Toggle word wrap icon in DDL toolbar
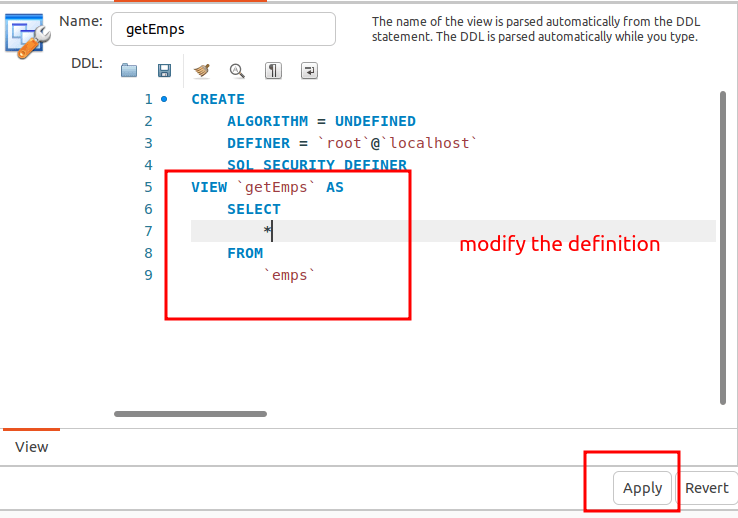The width and height of the screenshot is (738, 518). pyautogui.click(x=309, y=71)
